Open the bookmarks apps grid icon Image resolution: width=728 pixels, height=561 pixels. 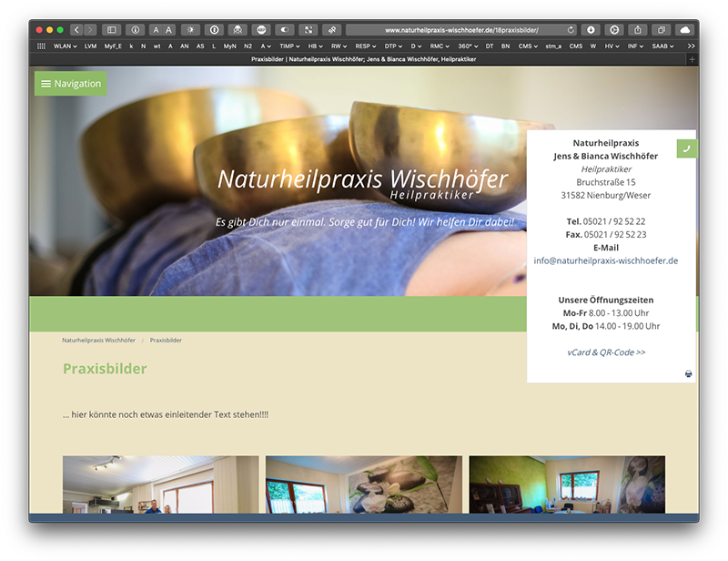[x=41, y=46]
